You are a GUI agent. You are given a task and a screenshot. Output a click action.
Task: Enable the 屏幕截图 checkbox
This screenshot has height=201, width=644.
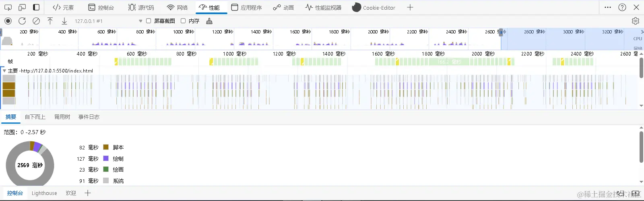coord(149,21)
